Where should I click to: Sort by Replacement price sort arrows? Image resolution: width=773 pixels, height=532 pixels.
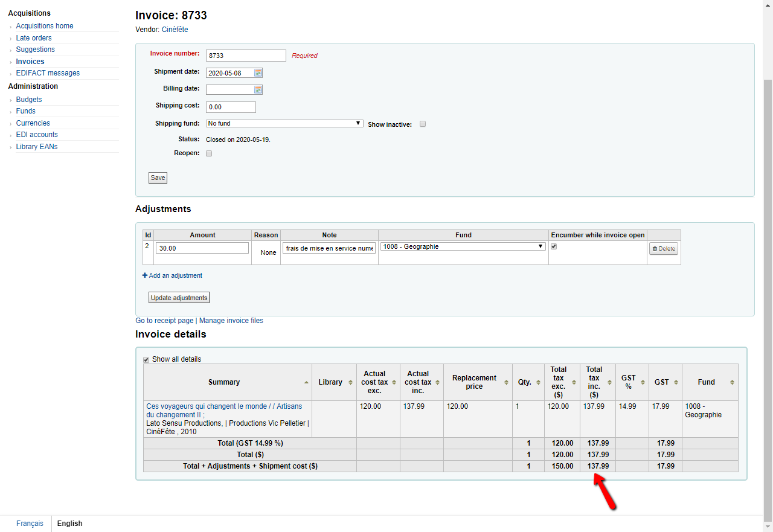pos(506,382)
